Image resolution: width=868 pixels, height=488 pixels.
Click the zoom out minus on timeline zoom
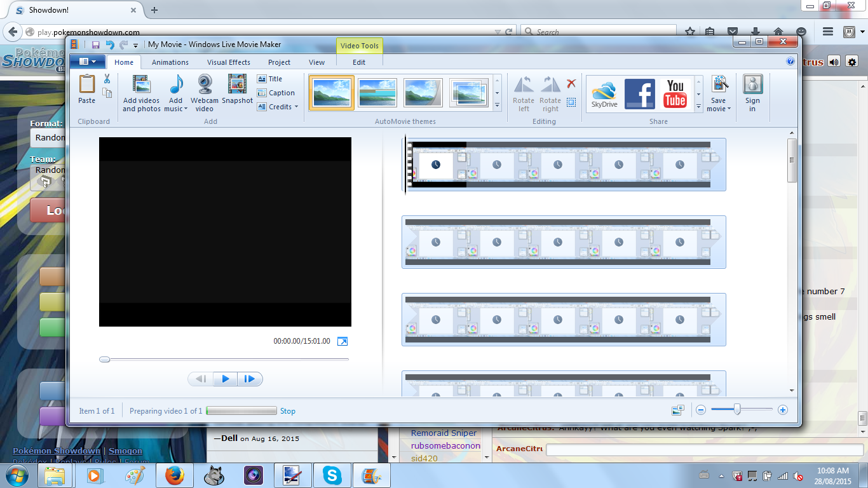point(701,410)
